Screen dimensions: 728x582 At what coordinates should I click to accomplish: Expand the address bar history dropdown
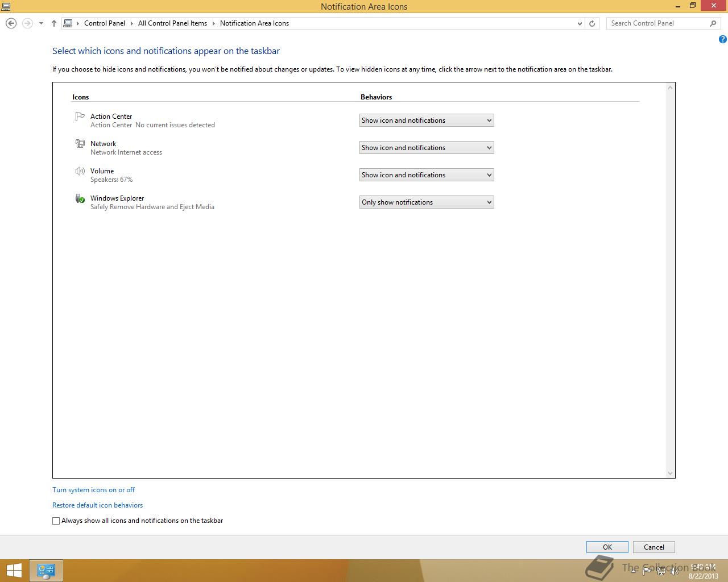[580, 23]
